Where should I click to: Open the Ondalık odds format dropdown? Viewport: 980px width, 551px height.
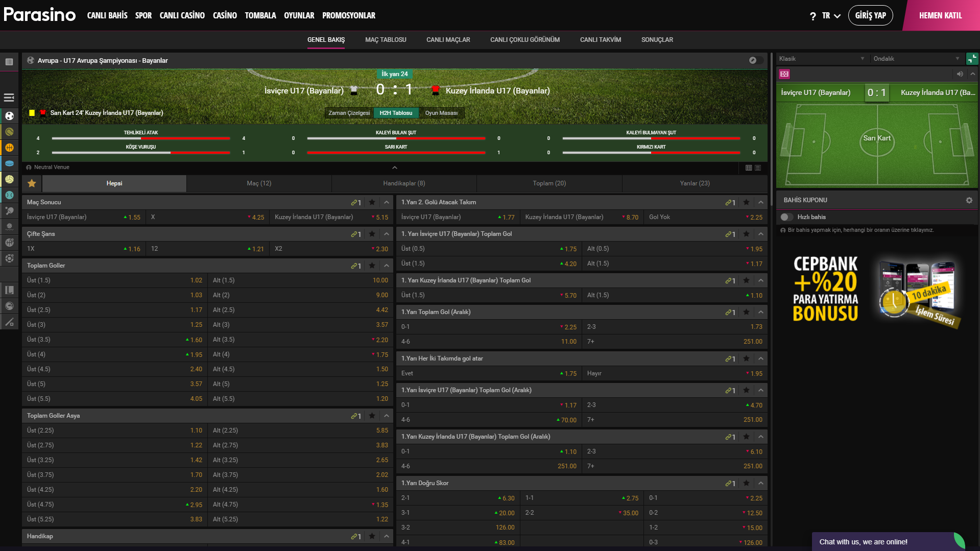916,59
